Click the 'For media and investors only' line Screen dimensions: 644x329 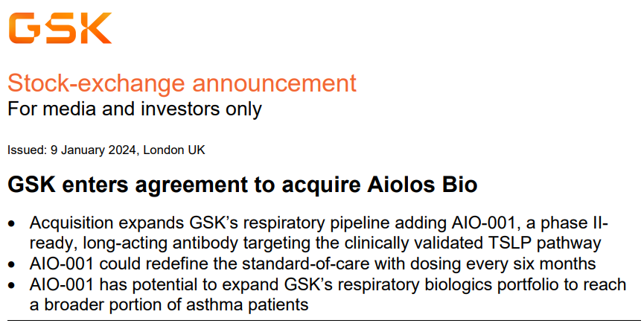(134, 109)
